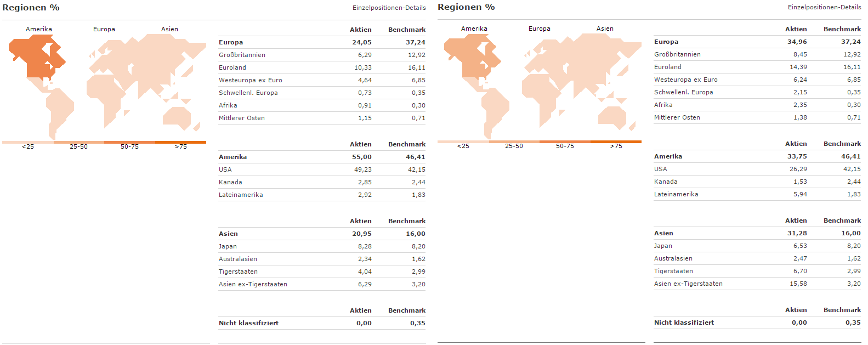This screenshot has width=868, height=345.
Task: Click Nicht klassifiziert row in left table
Action: point(322,323)
